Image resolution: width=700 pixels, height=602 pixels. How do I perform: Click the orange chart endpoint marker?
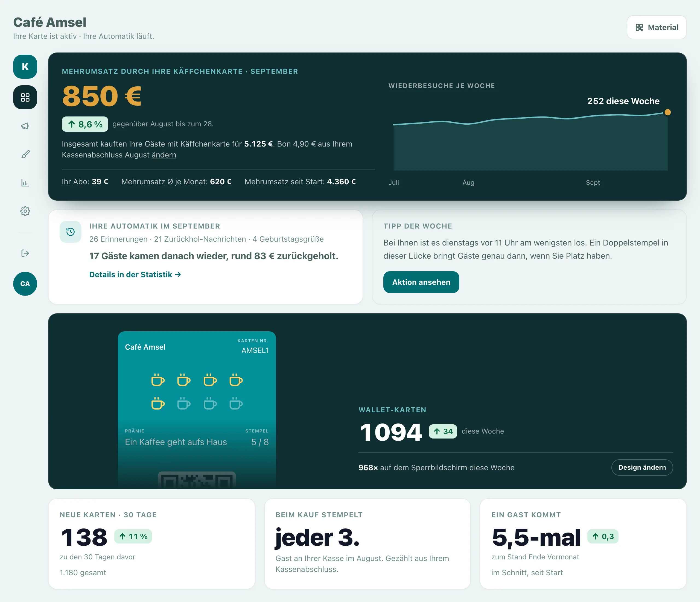point(667,112)
